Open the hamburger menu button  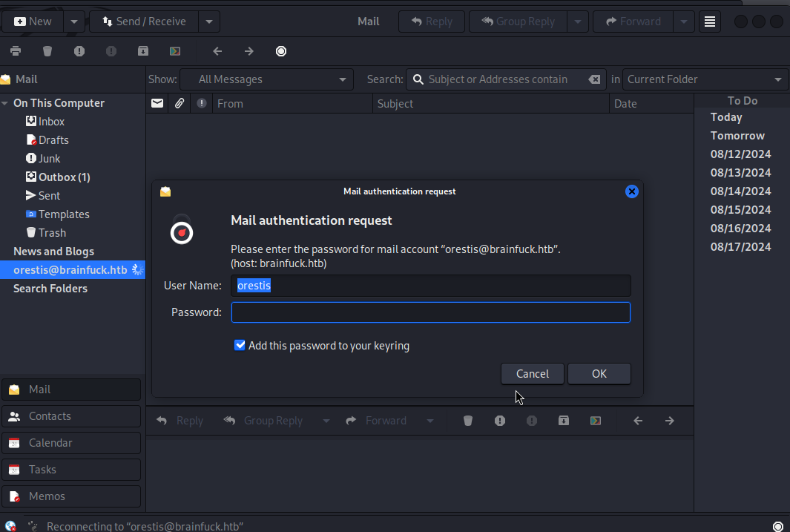tap(710, 22)
